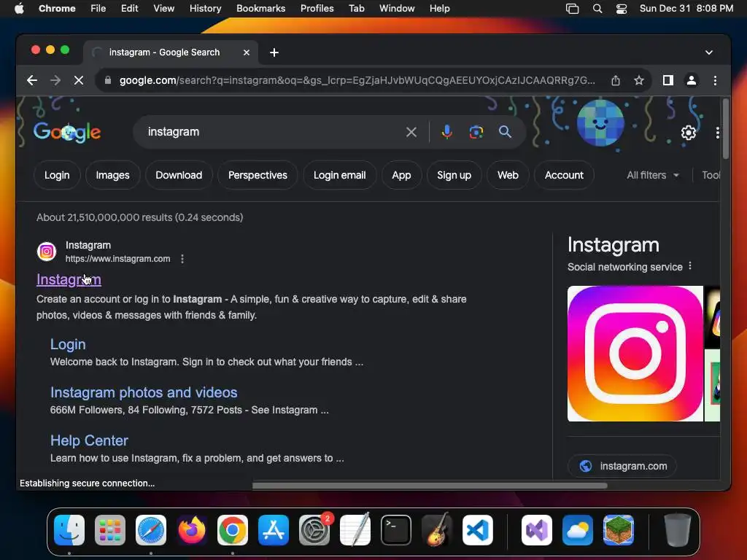Open Terminal from the dock
The width and height of the screenshot is (747, 560).
pos(396,530)
